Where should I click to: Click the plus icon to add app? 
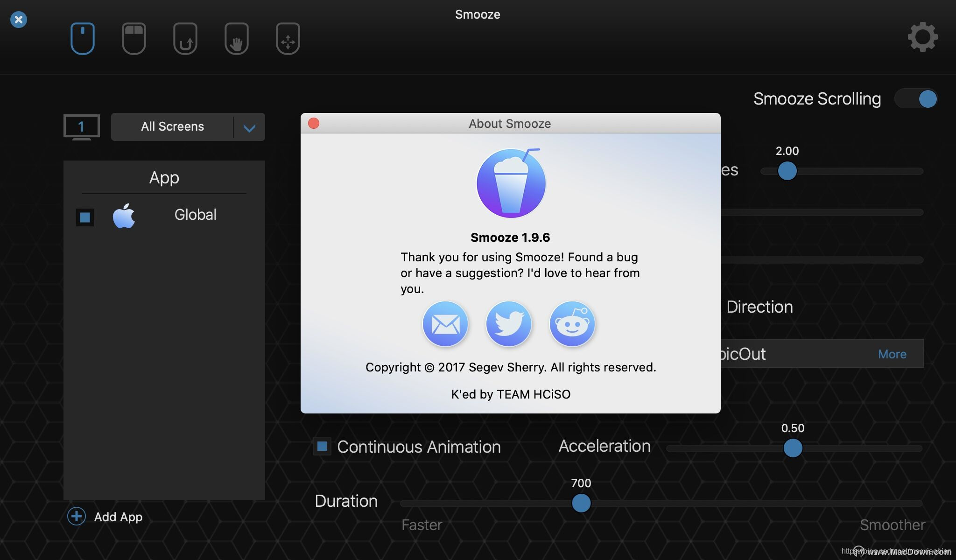point(77,517)
